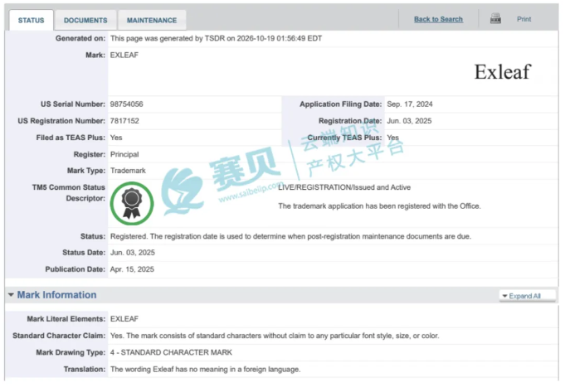Click the Standard Character Claim description text

tap(275, 336)
